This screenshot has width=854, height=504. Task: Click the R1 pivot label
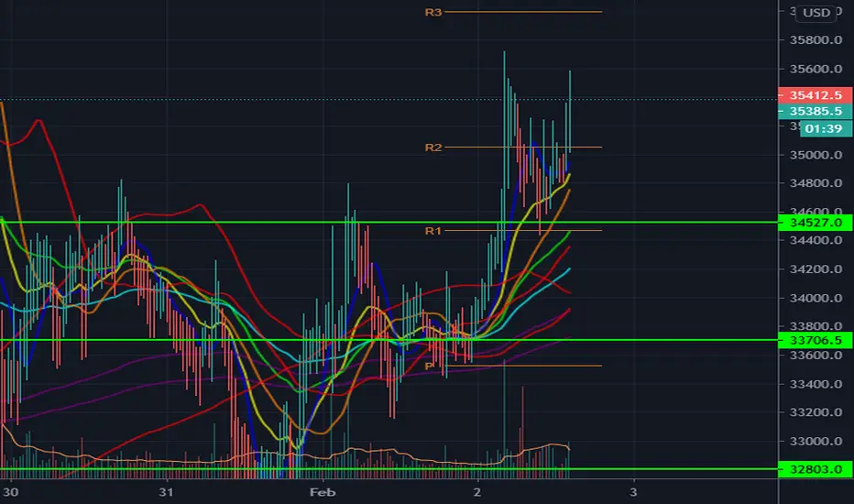coord(433,231)
